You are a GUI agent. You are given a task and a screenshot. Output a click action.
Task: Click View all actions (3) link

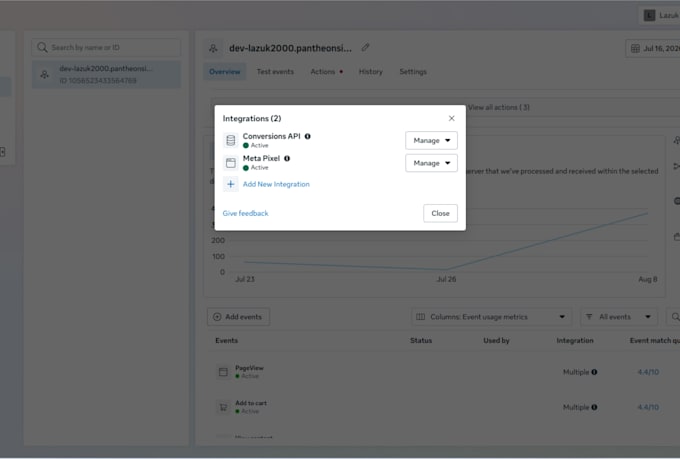coord(499,107)
